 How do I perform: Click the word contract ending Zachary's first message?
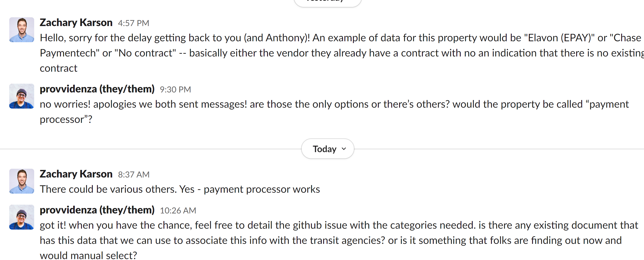point(58,68)
